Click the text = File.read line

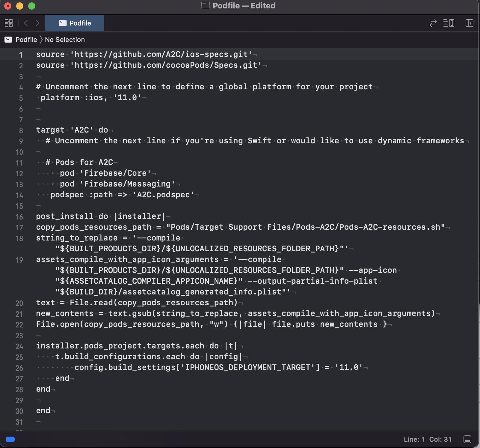coord(137,303)
